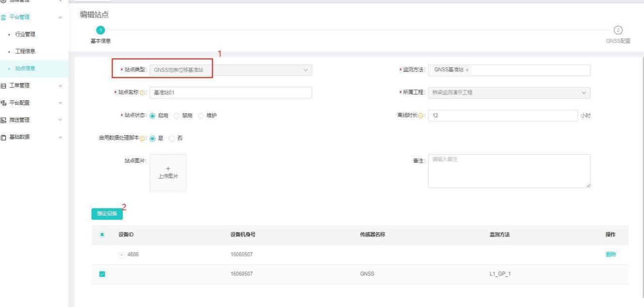644x307 pixels.
Task: Toggle the select-all checkbox in table header
Action: point(102,235)
